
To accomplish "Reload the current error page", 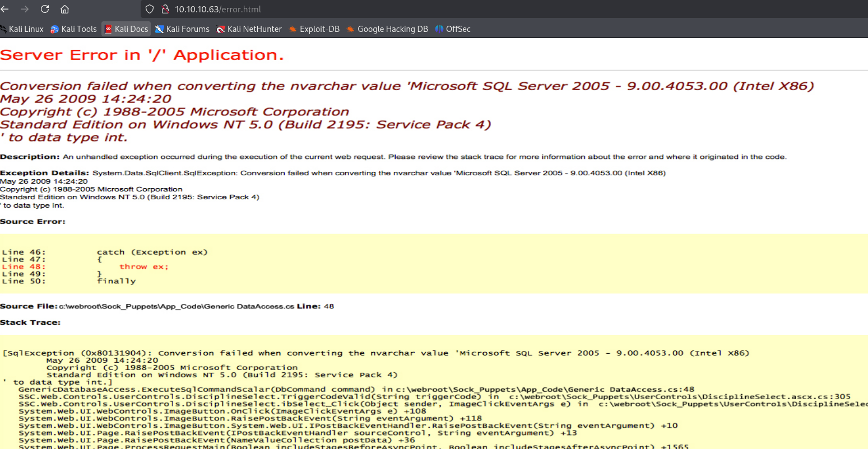I will 45,9.
